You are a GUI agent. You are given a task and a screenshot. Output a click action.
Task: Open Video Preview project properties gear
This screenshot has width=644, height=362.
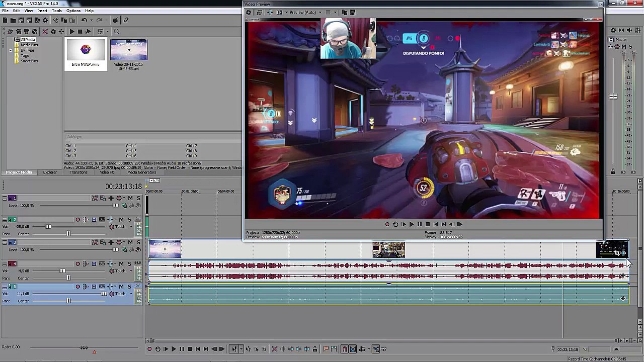click(x=248, y=12)
